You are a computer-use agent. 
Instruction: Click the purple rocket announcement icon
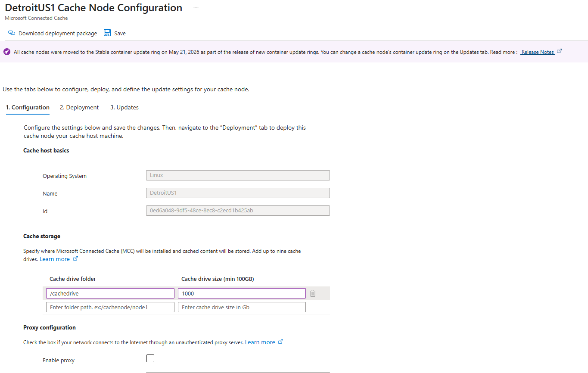[7, 52]
